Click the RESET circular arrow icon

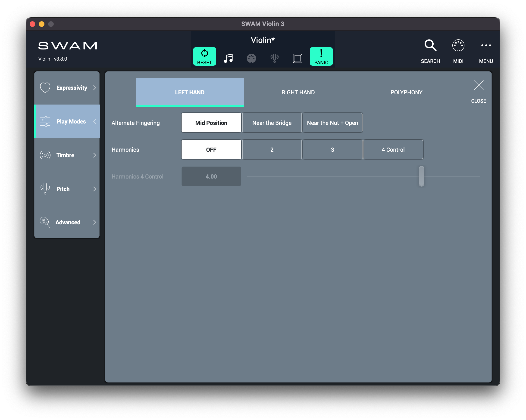pos(204,53)
